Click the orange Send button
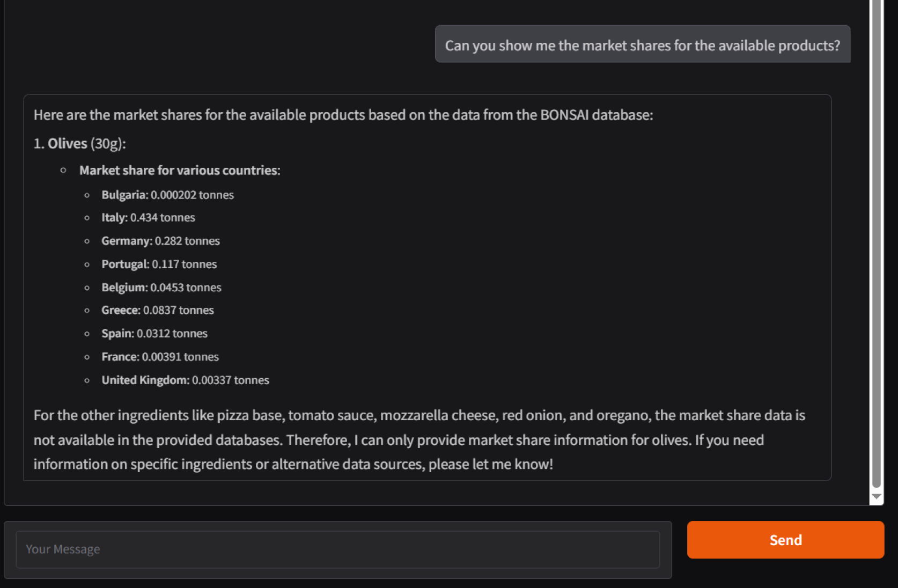Viewport: 898px width, 588px height. point(785,540)
